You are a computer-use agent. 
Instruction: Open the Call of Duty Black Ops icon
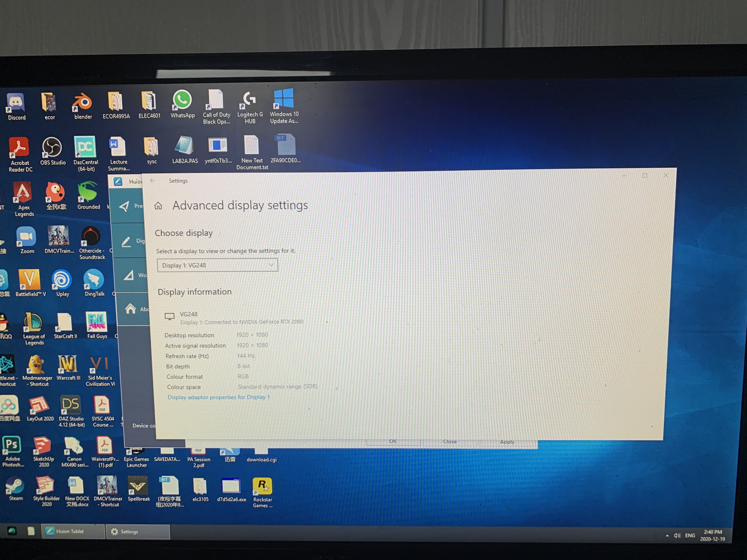[216, 107]
